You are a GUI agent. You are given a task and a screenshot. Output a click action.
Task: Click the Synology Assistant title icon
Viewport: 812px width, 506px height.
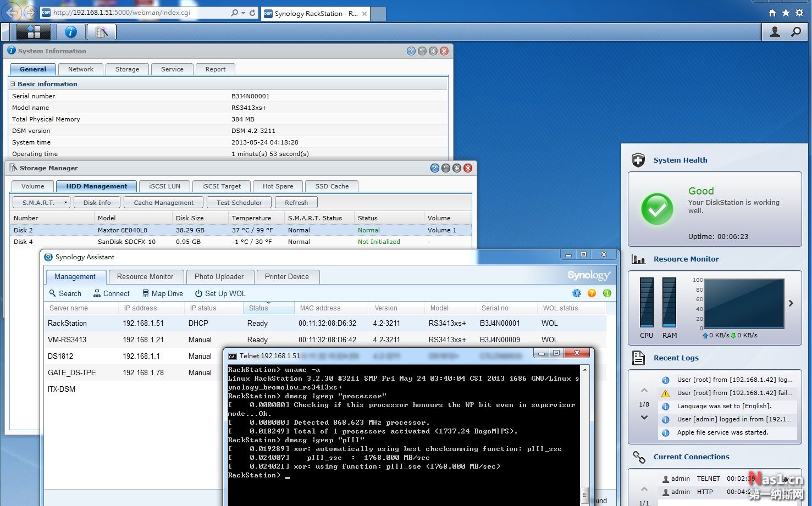tap(48, 257)
